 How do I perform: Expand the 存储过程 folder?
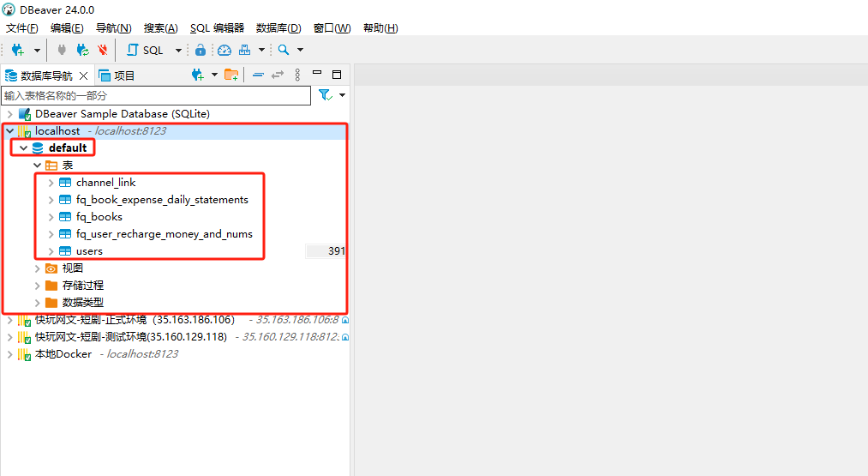pos(37,286)
